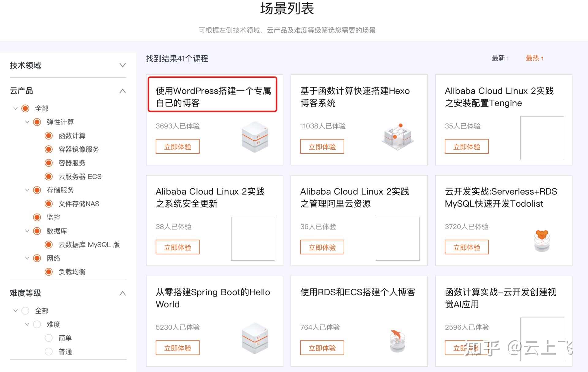This screenshot has height=372, width=588.
Task: Collapse the 难度等级 section chevron
Action: [x=123, y=293]
